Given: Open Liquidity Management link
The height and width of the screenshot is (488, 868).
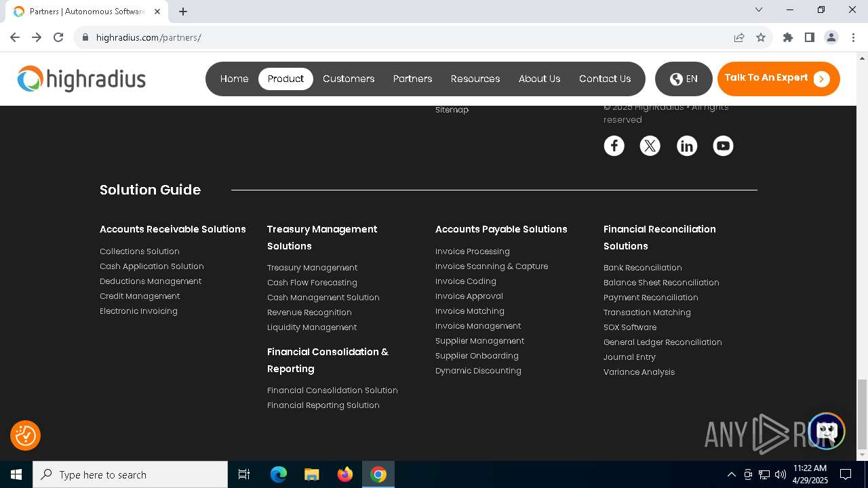Looking at the screenshot, I should 312,327.
